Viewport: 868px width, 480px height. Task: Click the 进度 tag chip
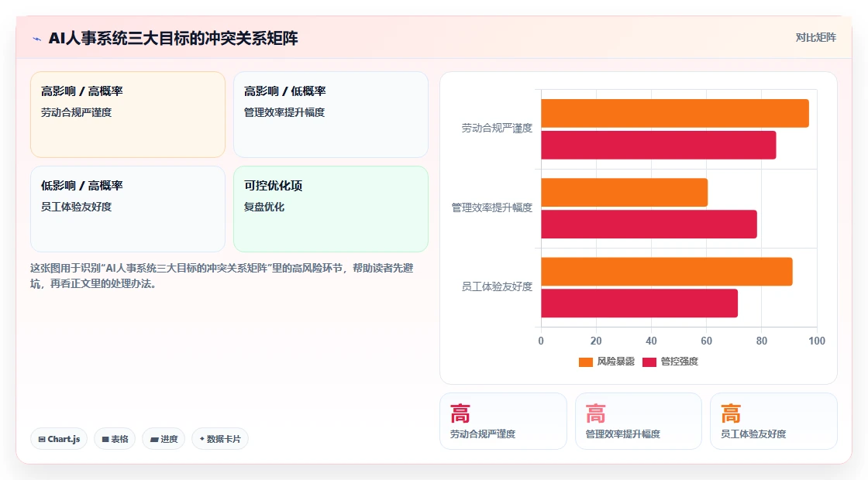[164, 439]
